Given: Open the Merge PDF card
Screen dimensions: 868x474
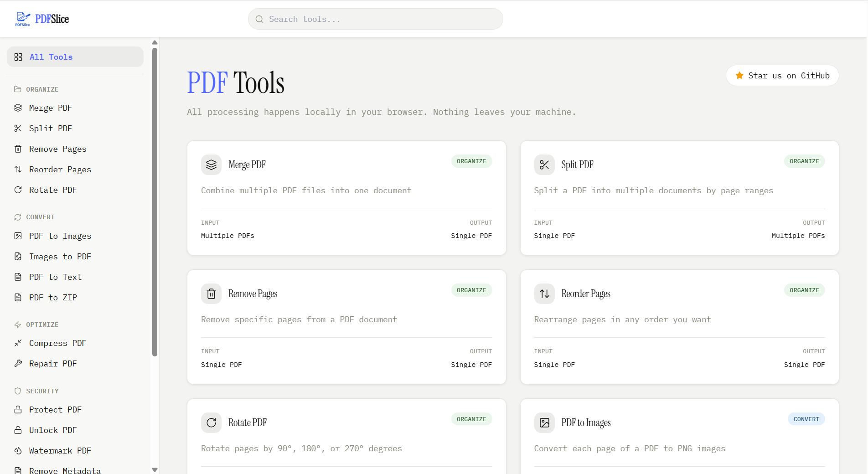Looking at the screenshot, I should coord(346,198).
